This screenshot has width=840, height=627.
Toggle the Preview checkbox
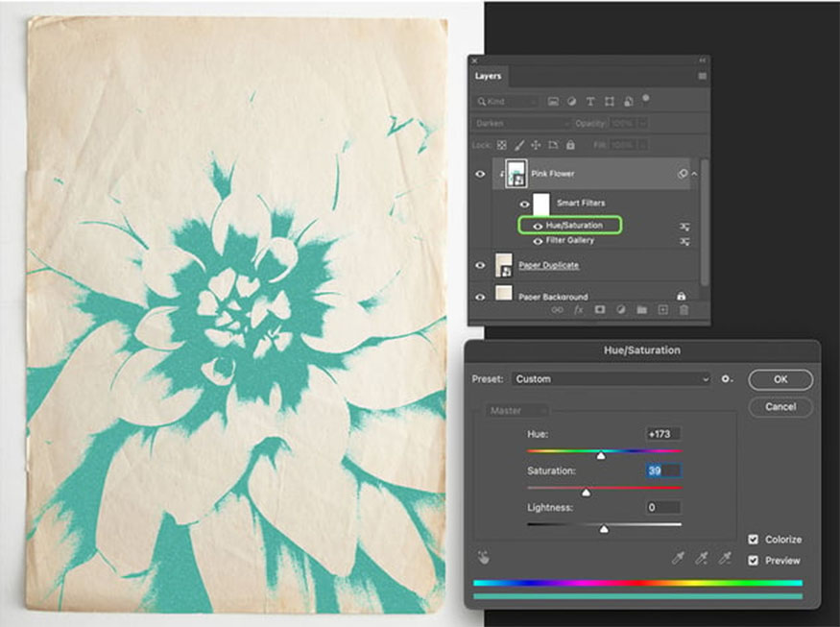pos(754,560)
